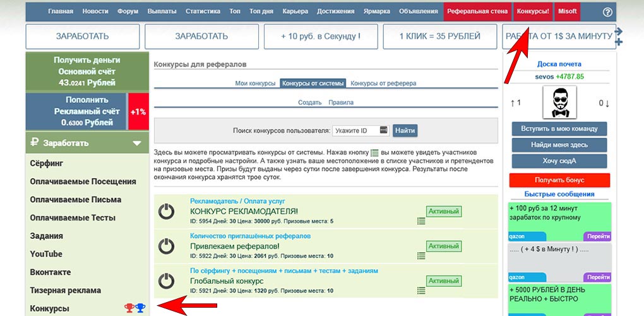Click power icon of Глобальный конкурс
This screenshot has width=644, height=316.
click(x=166, y=281)
